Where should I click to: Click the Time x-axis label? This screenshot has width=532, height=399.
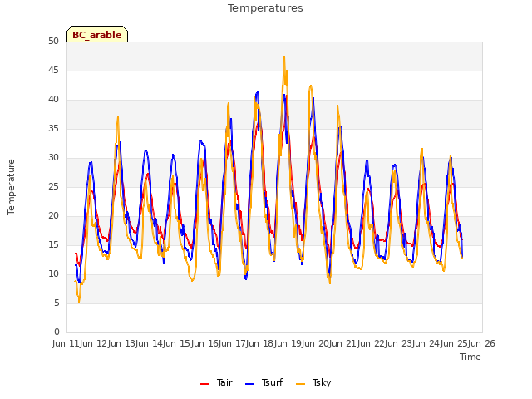coord(470,357)
